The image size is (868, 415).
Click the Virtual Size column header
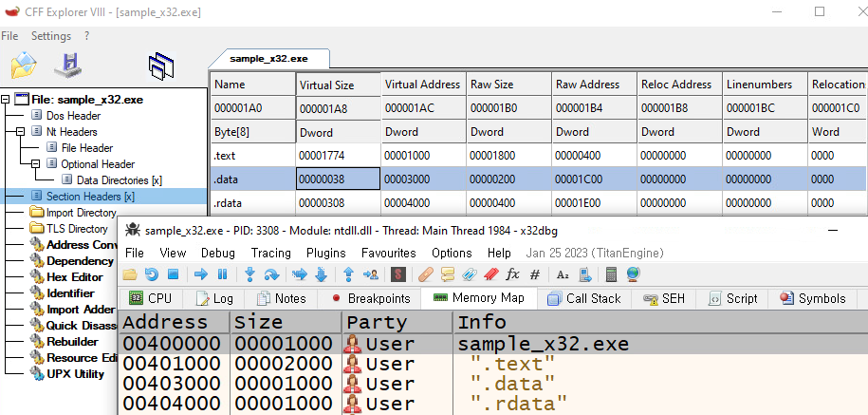coord(339,85)
